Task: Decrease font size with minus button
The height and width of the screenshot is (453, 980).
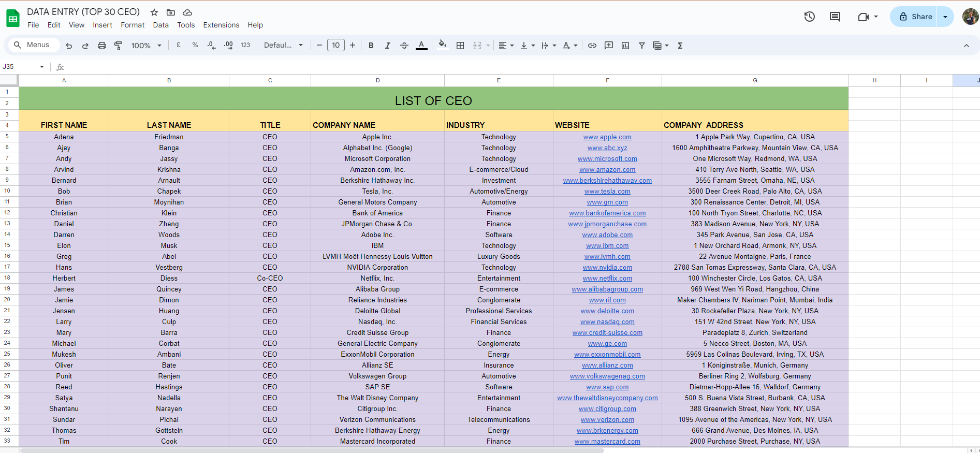Action: (x=319, y=46)
